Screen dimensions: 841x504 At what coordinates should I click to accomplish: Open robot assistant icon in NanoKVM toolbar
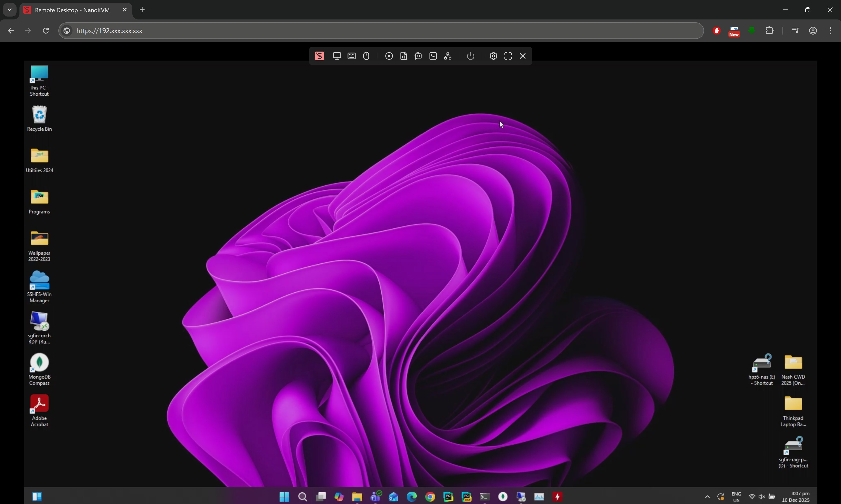point(418,56)
